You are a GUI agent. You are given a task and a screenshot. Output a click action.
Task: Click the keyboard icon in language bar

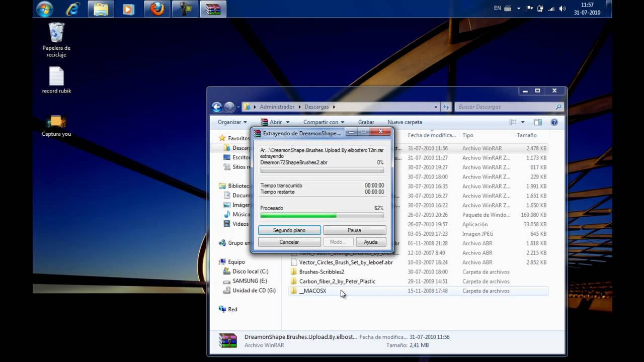click(x=508, y=9)
